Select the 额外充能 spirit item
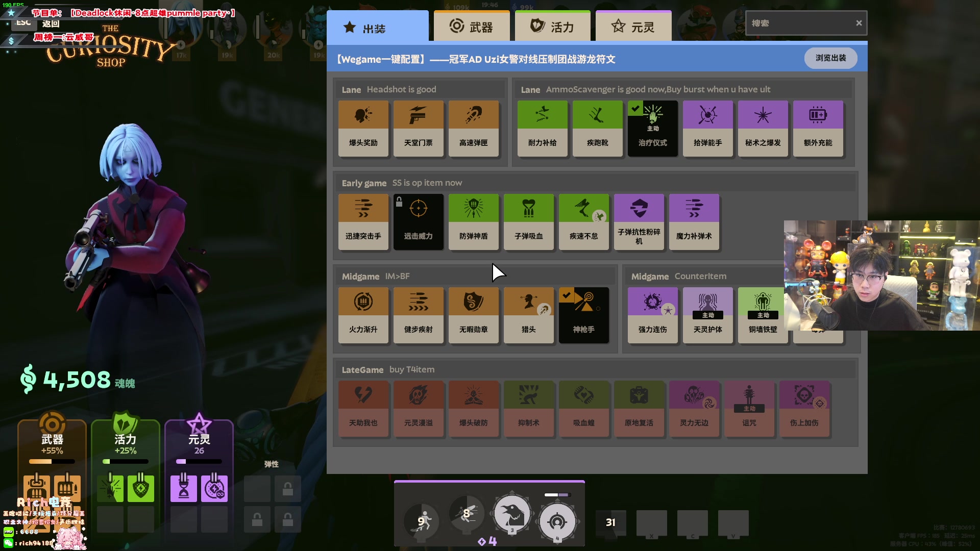 point(818,128)
